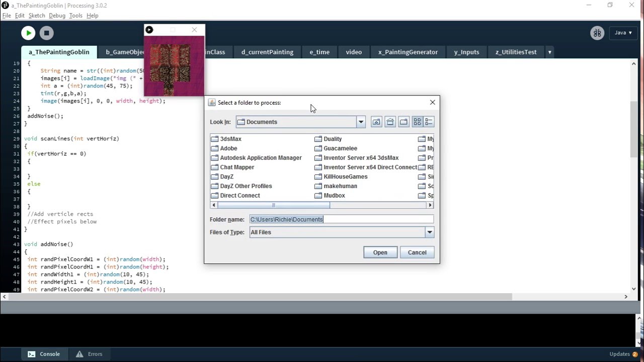Viewport: 644px width, 362px height.
Task: Switch to the video tab
Action: coord(354,52)
